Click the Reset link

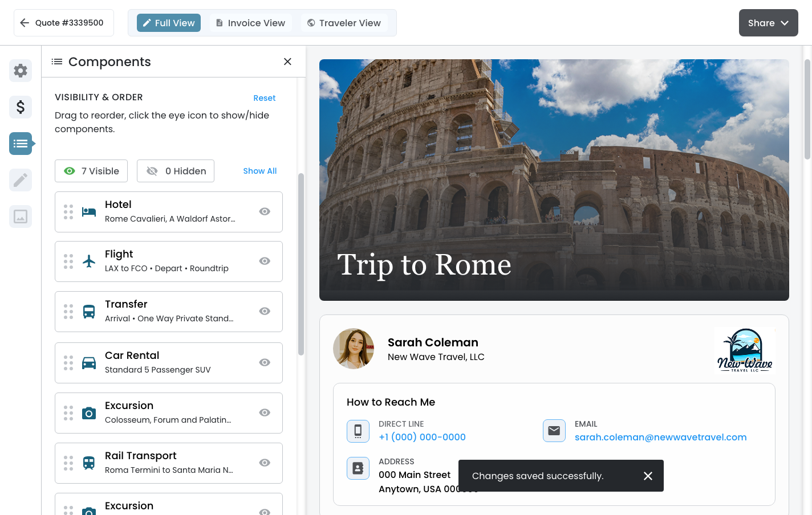(x=264, y=98)
